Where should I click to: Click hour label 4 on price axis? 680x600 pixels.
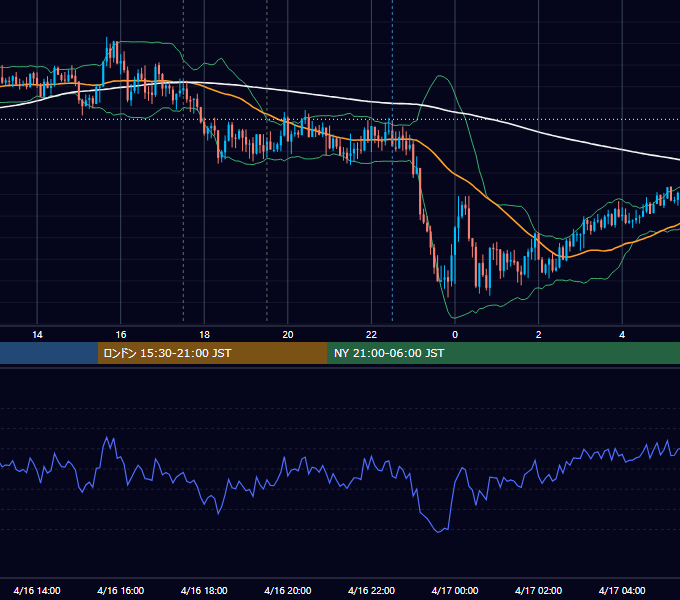(x=622, y=335)
